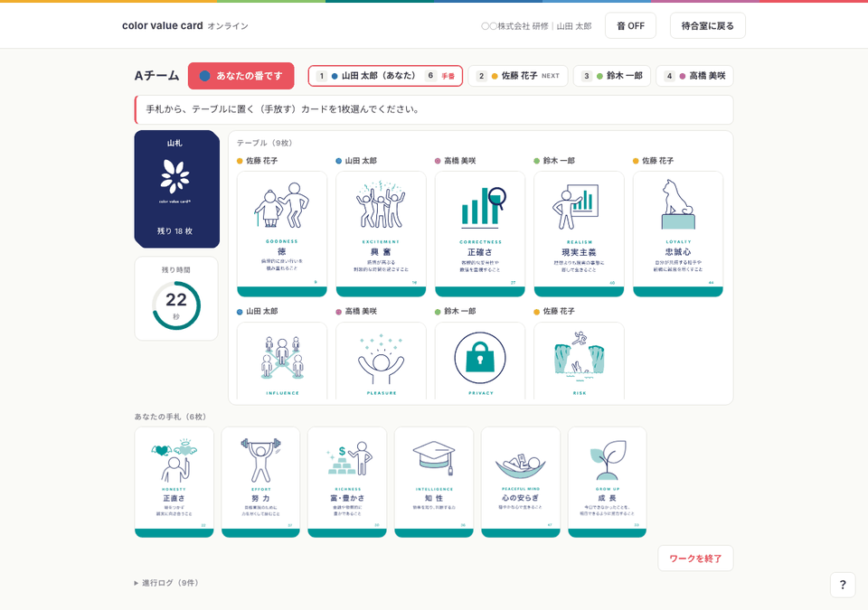Pick the 富・豊かさ richness card from hand
Screen dimensions: 868x610
(x=347, y=482)
